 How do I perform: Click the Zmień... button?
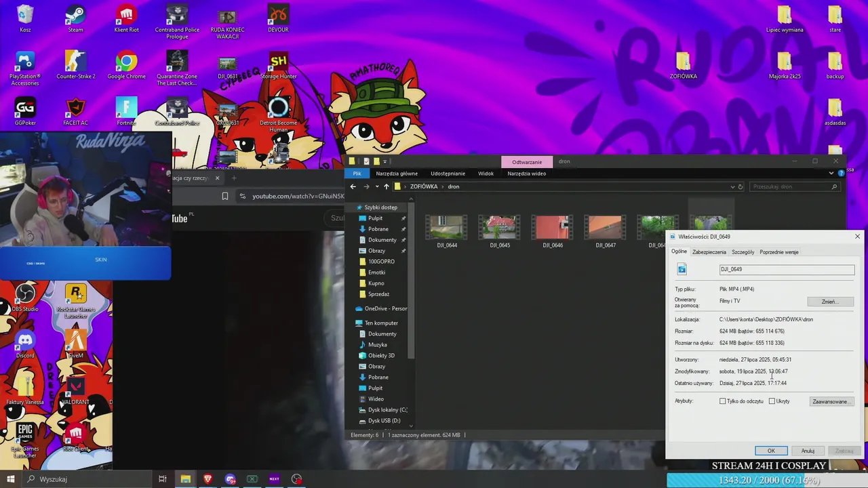[830, 302]
